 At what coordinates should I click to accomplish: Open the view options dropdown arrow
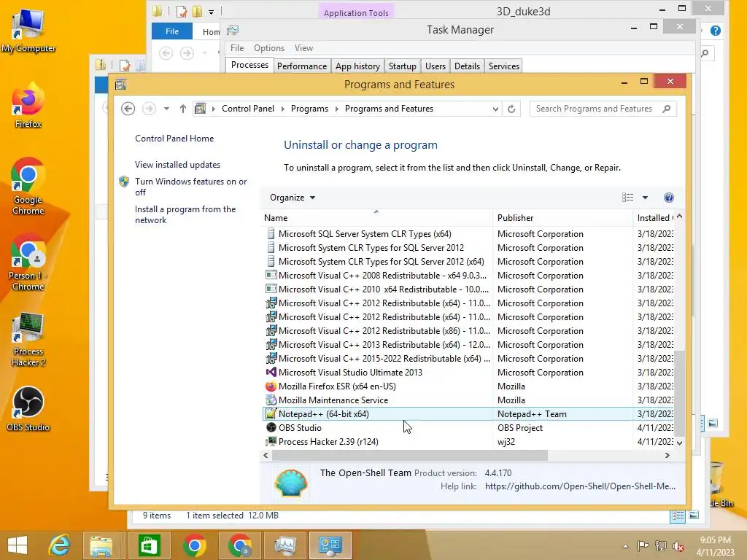645,198
